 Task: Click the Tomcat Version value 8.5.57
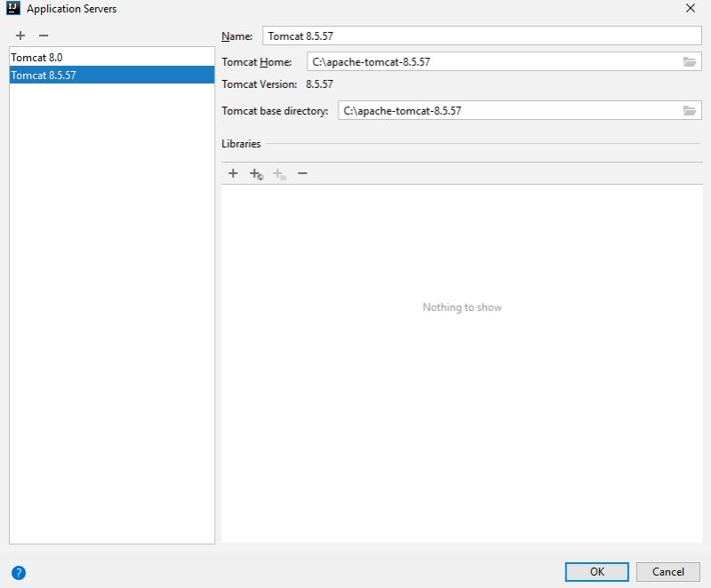[x=319, y=84]
